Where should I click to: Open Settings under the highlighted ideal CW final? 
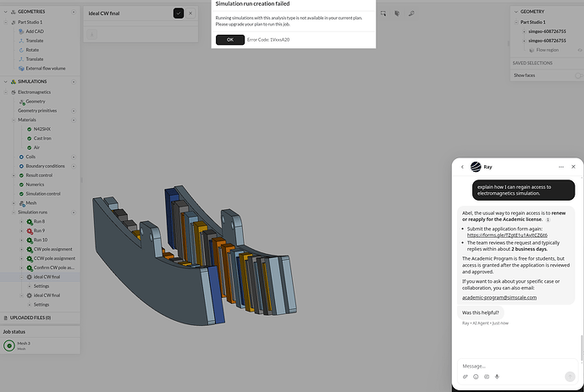click(41, 286)
